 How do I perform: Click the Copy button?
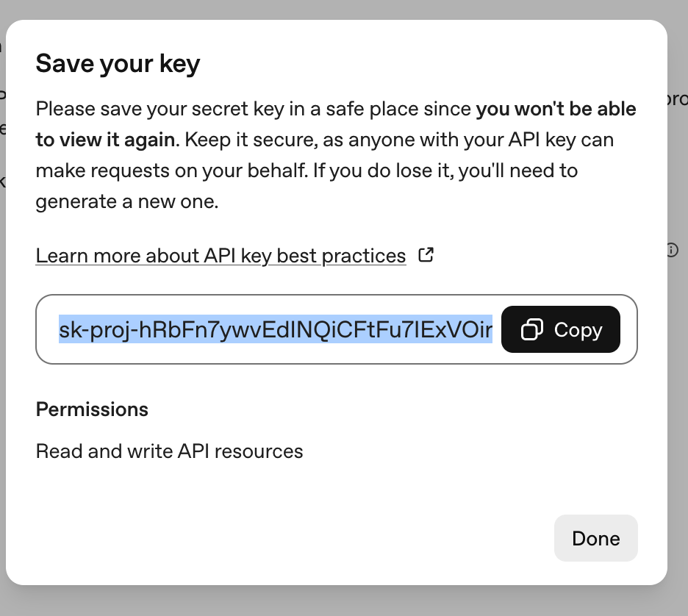pos(561,330)
